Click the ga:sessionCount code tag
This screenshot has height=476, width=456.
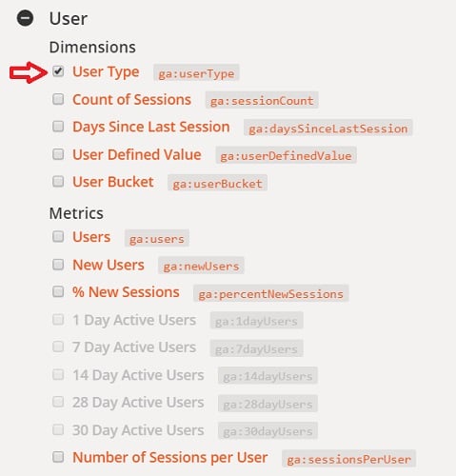(262, 101)
